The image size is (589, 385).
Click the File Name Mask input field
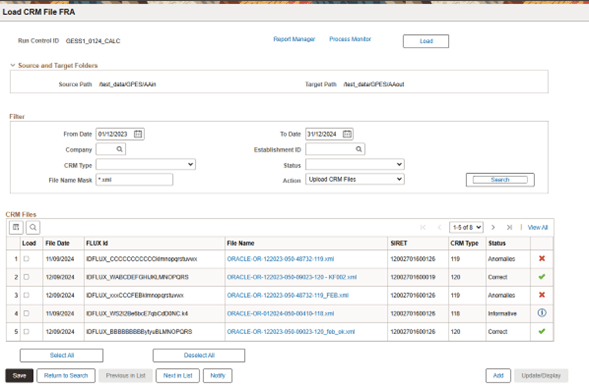tap(134, 180)
